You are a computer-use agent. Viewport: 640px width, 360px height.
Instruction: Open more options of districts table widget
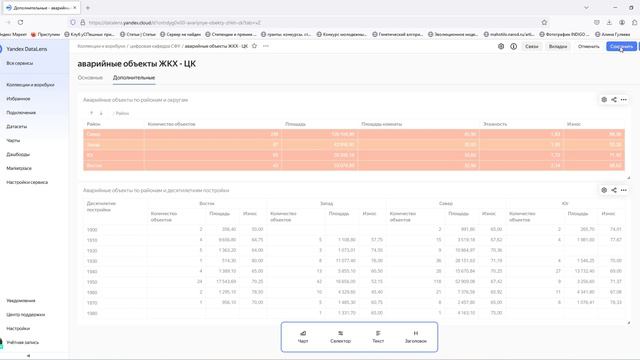pyautogui.click(x=624, y=100)
